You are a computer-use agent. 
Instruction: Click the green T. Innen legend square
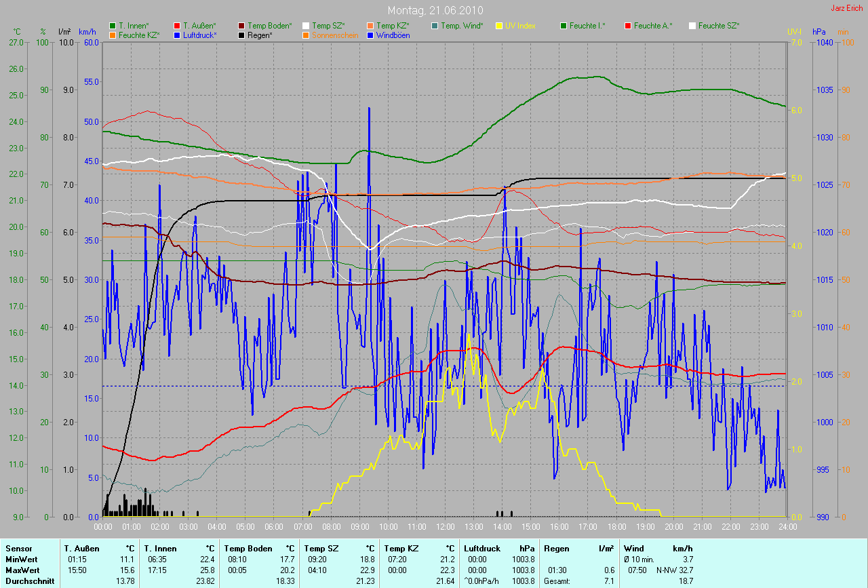(113, 26)
